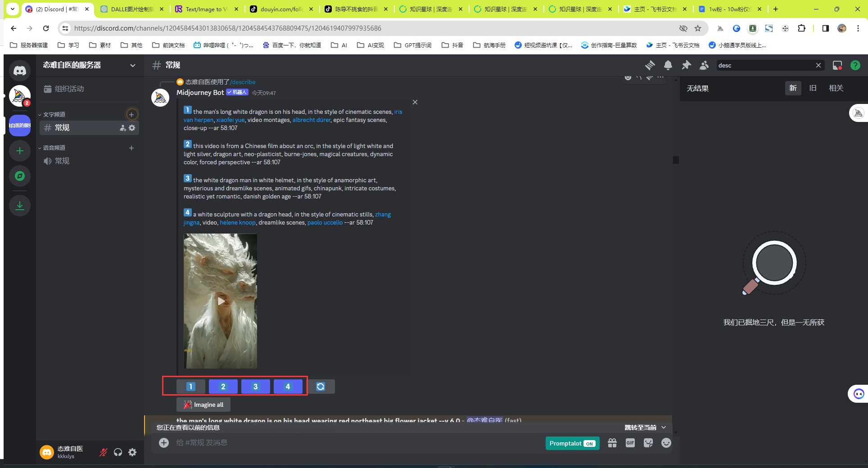Open browser extensions puzzle icon
Screen dimensions: 868x468
click(x=802, y=28)
